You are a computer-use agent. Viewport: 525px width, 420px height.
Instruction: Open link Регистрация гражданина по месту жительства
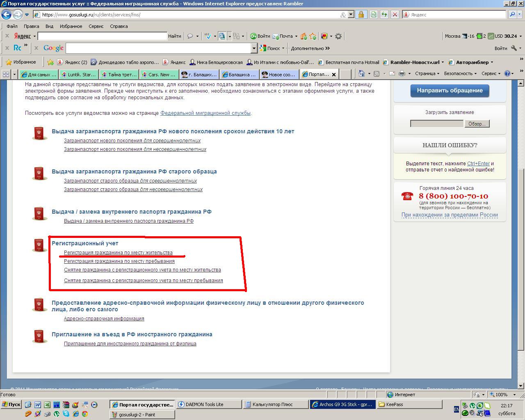click(118, 253)
